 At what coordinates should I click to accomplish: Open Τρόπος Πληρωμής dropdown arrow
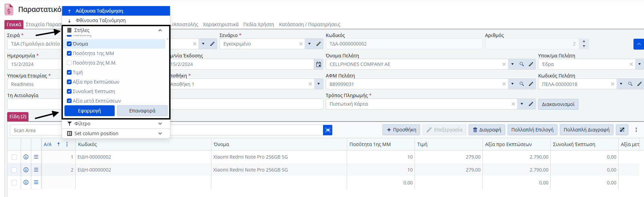point(522,104)
